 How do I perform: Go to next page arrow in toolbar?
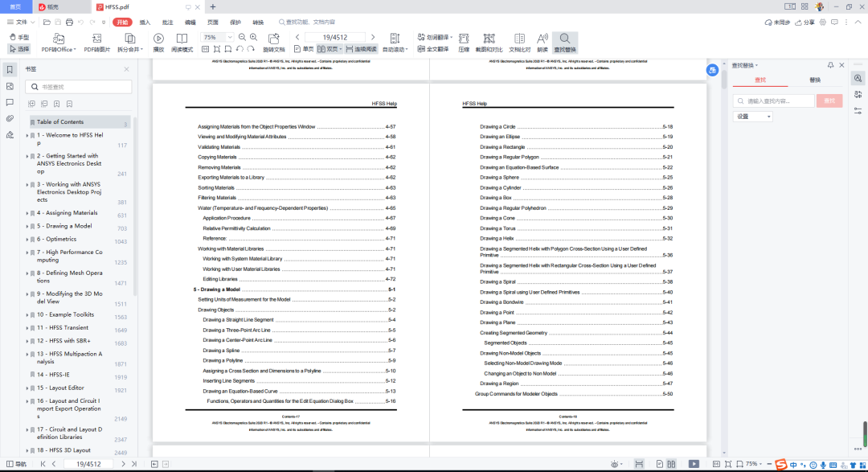[x=373, y=37]
